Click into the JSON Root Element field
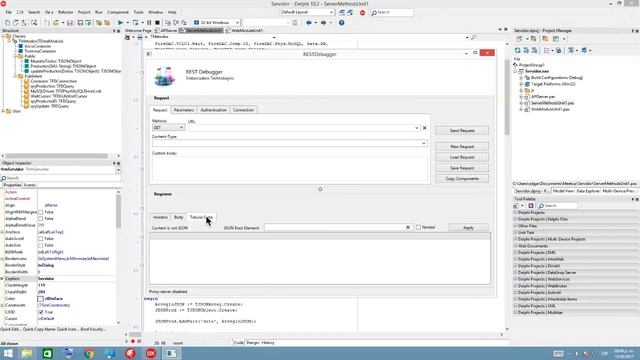This screenshot has width=640, height=360. [x=334, y=227]
